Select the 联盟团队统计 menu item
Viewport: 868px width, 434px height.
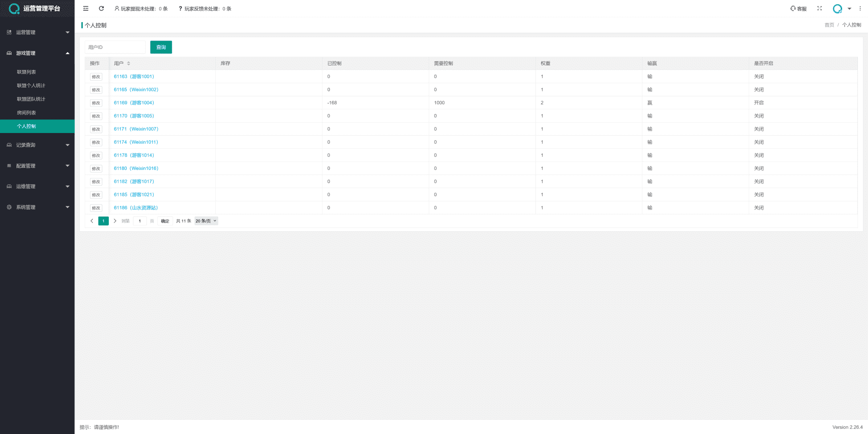tap(31, 99)
